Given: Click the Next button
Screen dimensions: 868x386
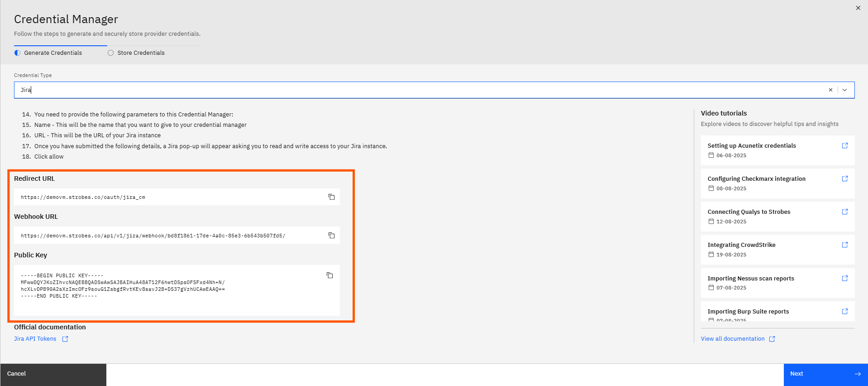Looking at the screenshot, I should tap(825, 374).
